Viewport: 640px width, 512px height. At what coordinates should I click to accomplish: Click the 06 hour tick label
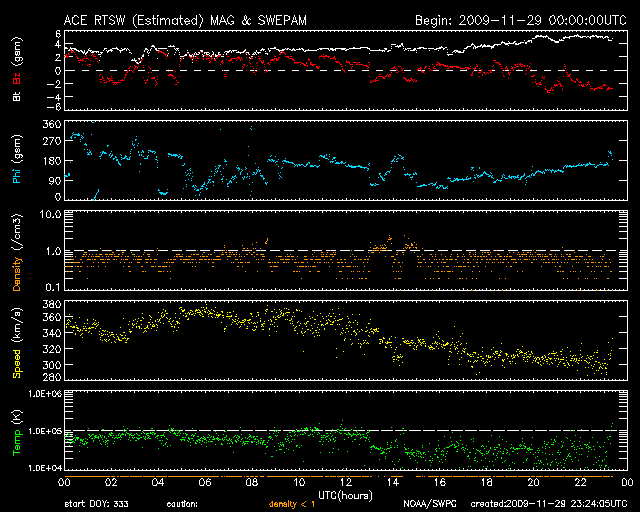(205, 483)
